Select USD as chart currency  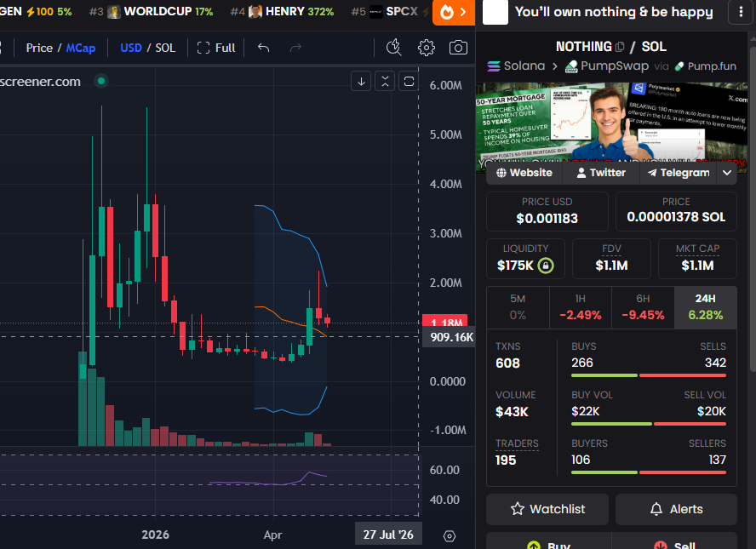coord(131,48)
